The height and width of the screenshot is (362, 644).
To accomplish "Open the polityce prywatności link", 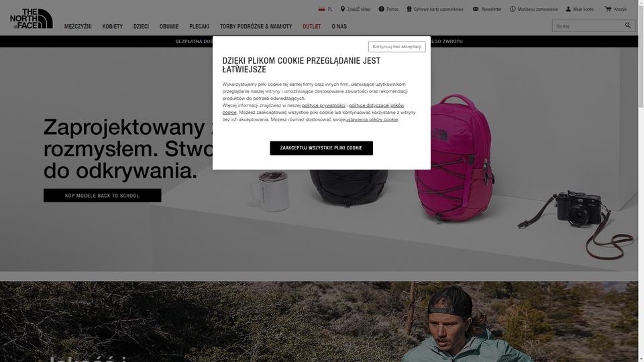I will tap(323, 105).
